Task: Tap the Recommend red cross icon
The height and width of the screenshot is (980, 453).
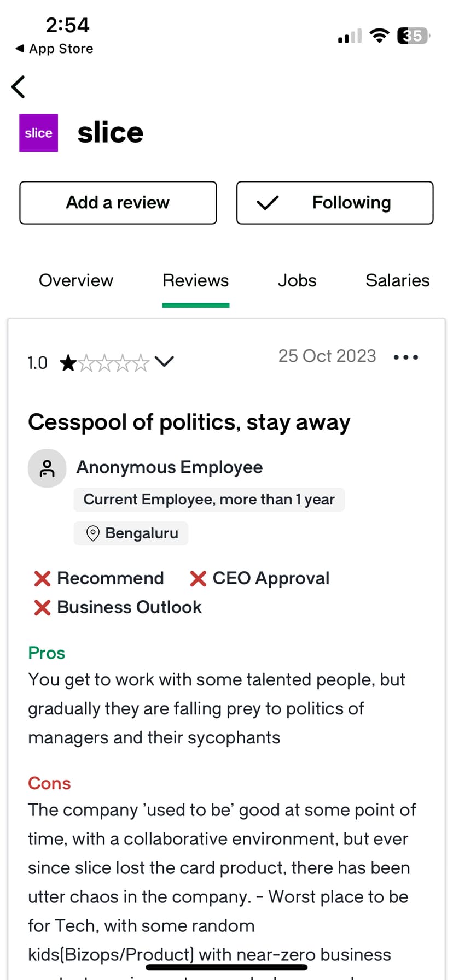Action: (42, 578)
